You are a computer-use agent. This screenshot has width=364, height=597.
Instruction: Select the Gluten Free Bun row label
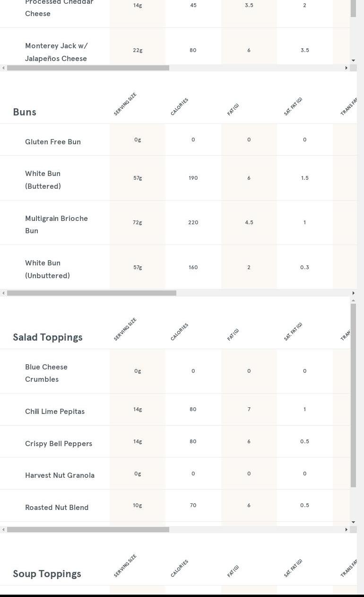pos(53,142)
